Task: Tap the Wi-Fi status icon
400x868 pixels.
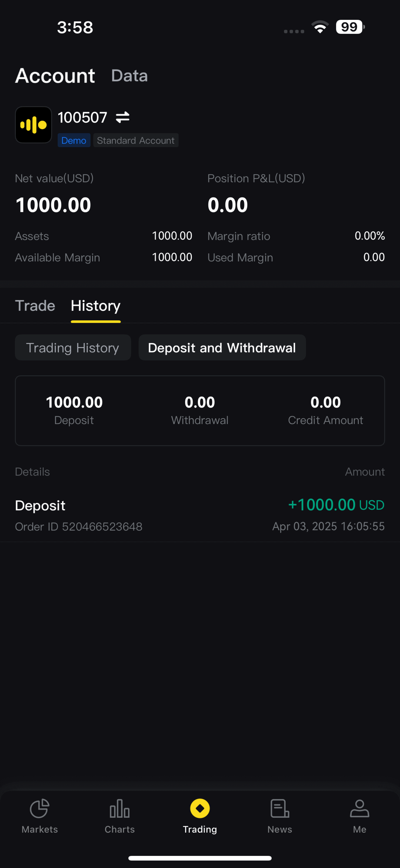Action: pos(320,27)
